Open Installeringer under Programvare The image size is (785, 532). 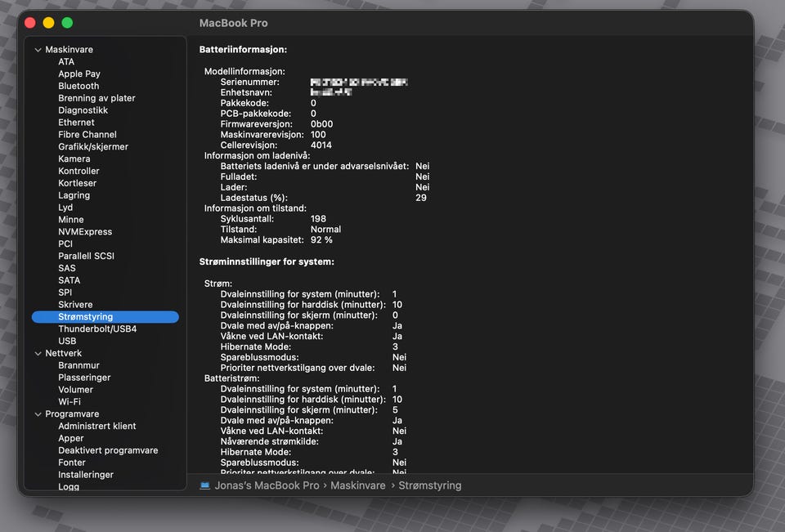click(x=86, y=475)
